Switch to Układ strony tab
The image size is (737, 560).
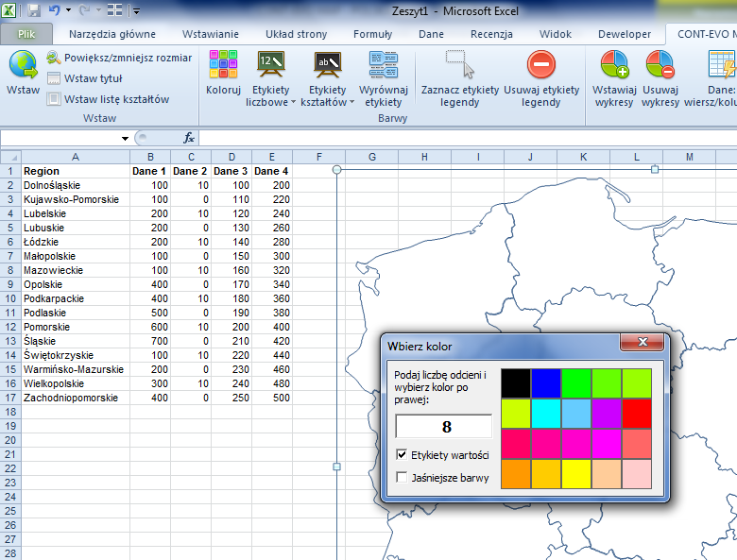tap(296, 34)
